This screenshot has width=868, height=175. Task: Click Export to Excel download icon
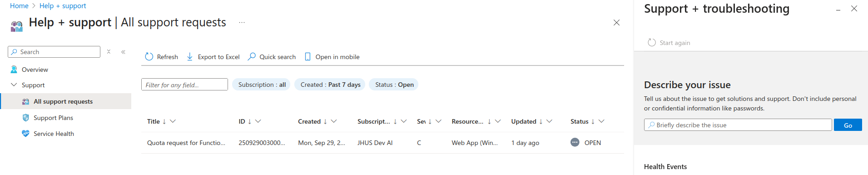190,57
